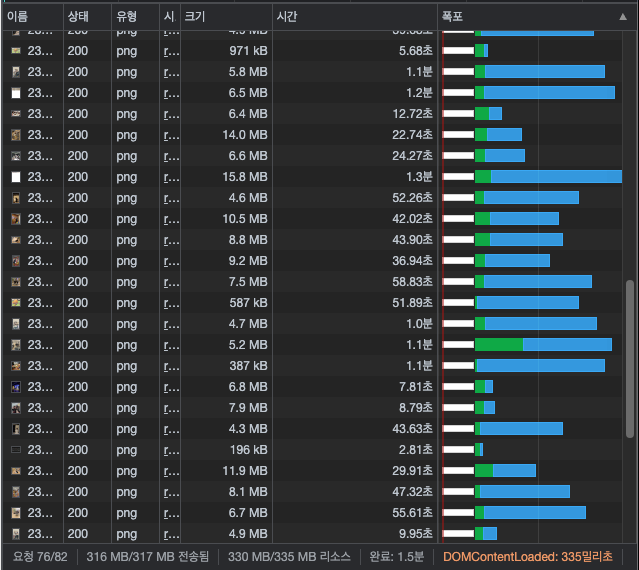Viewport: 639px width, 570px height.
Task: Click the png type in the 7.9 MB row
Action: tap(126, 408)
